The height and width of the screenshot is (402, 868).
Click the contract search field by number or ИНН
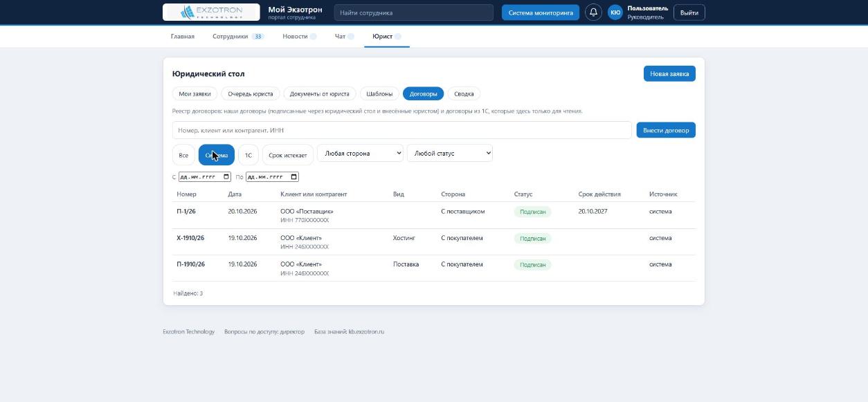[402, 130]
